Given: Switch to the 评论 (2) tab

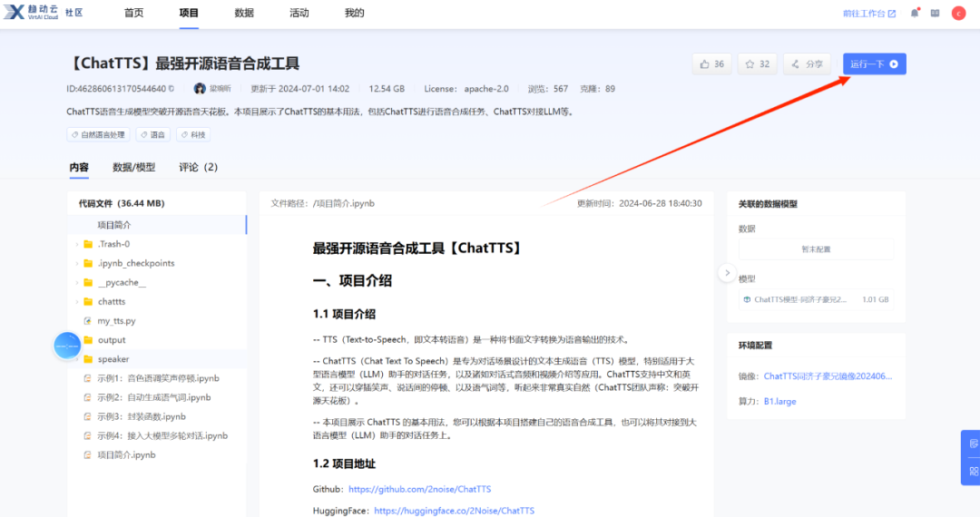Looking at the screenshot, I should 198,167.
